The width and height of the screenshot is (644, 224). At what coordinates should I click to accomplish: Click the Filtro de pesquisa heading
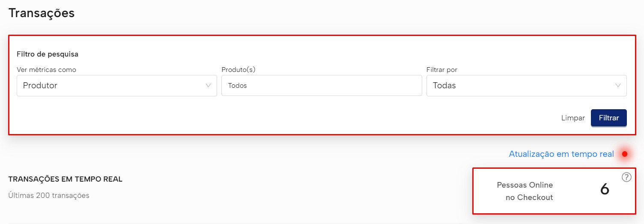(x=48, y=54)
